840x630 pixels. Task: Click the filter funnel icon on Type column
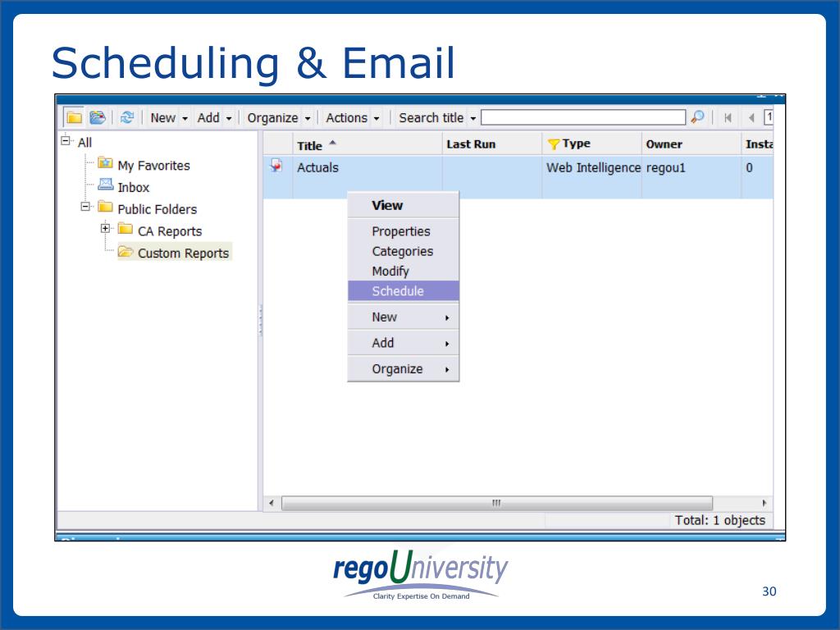click(554, 144)
